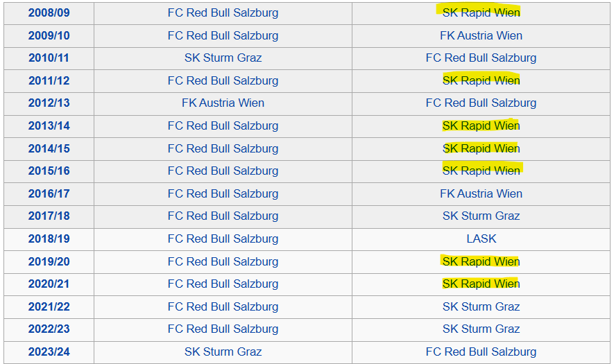The width and height of the screenshot is (614, 364).
Task: Open the 2014/15 season link
Action: (49, 148)
